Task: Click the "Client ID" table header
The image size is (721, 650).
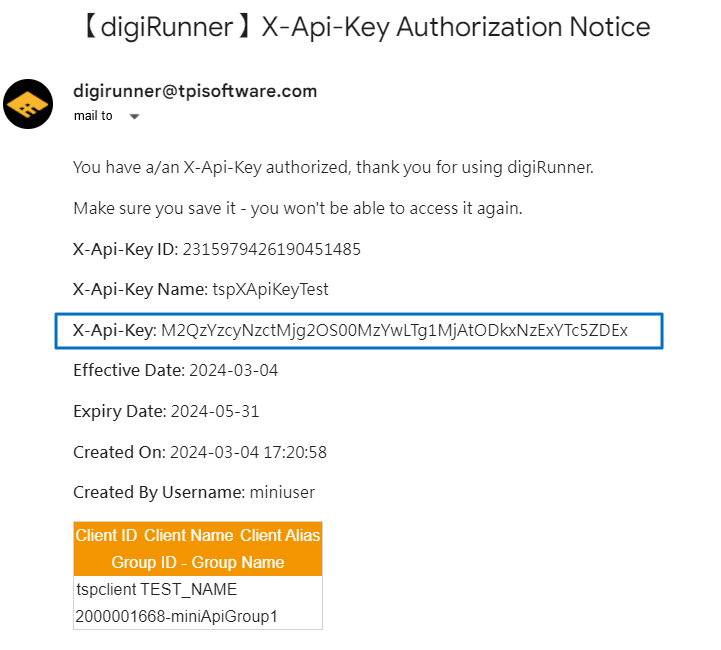Action: point(106,535)
